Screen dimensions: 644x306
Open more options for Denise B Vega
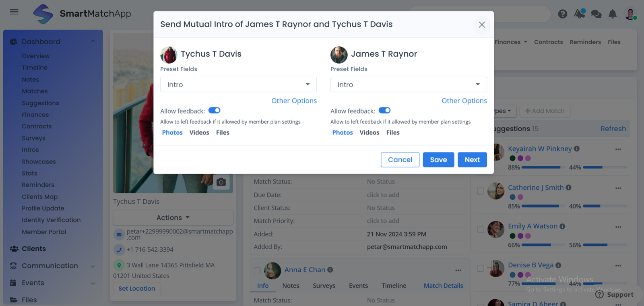click(x=618, y=266)
